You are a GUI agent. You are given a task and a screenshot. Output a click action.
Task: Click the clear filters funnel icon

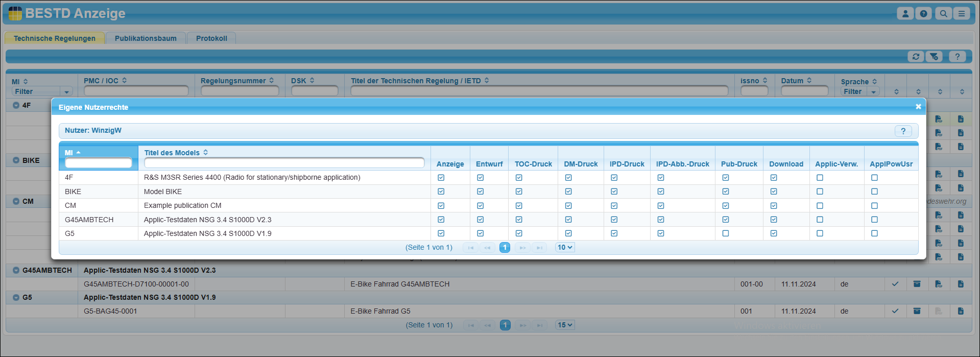tap(934, 57)
